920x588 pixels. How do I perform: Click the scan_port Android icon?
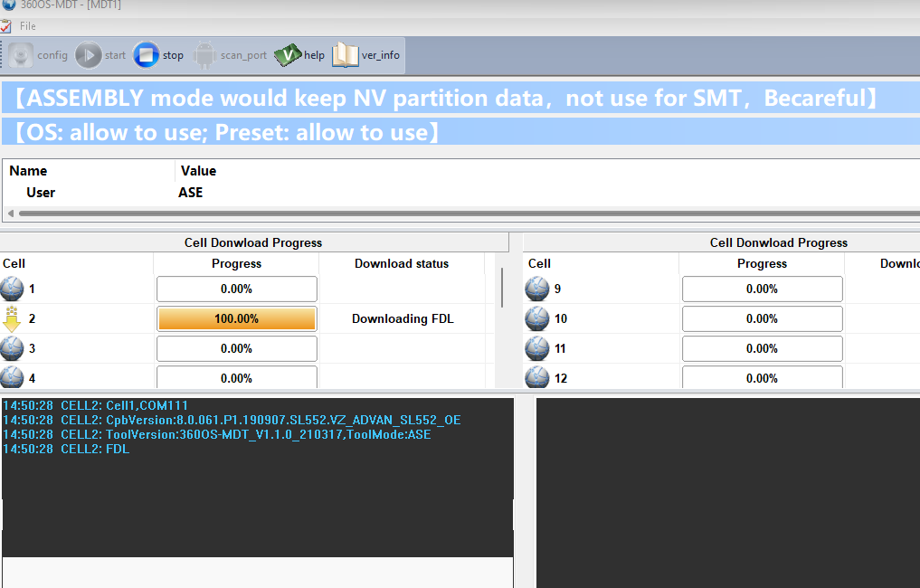coord(204,55)
